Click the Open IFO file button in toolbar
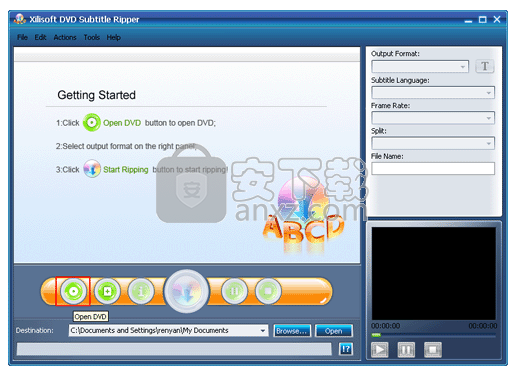This screenshot has height=370, width=529. pos(107,291)
